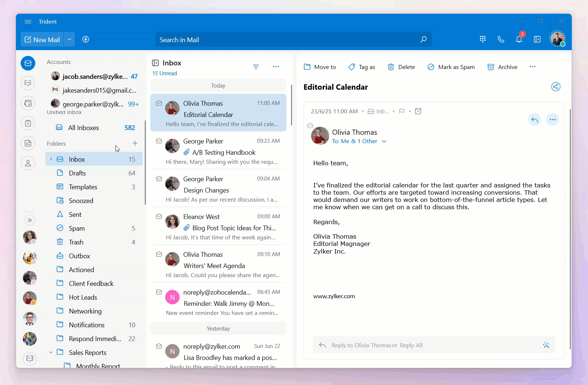Expand the sidebar with double-chevron icon
The width and height of the screenshot is (588, 385).
[30, 220]
